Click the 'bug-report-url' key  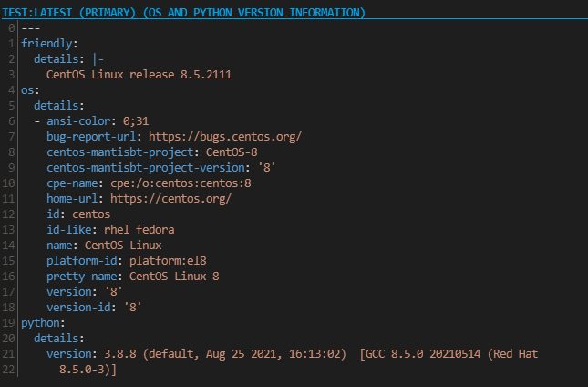91,137
